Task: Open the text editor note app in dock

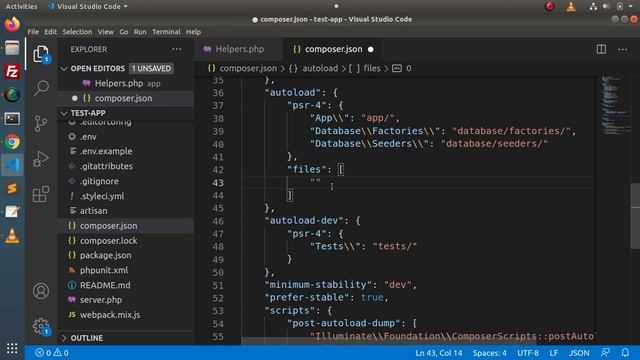Action: click(x=12, y=212)
